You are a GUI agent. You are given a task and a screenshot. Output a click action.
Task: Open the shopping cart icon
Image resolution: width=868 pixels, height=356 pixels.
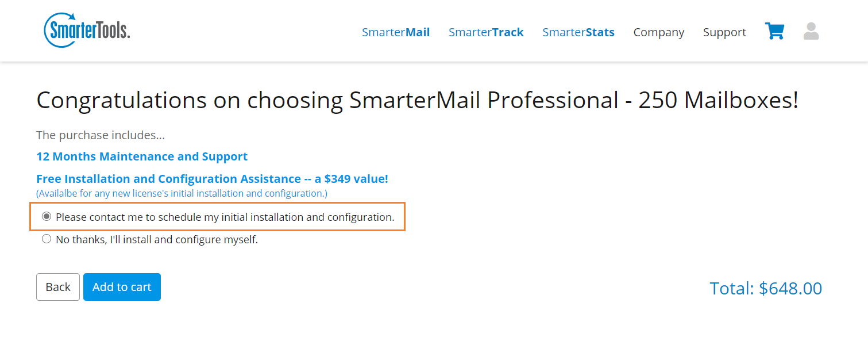pos(774,31)
